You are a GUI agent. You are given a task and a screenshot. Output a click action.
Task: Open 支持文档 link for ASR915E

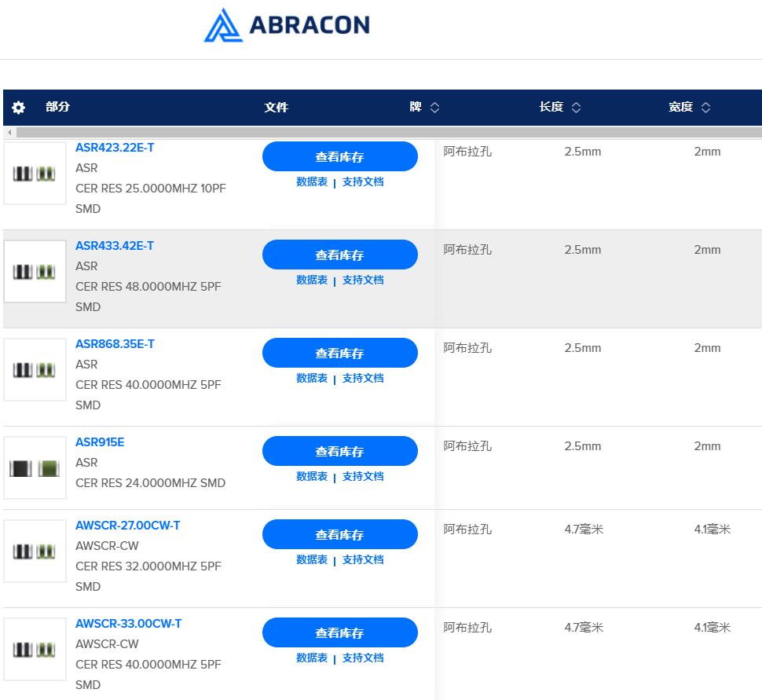[x=363, y=476]
